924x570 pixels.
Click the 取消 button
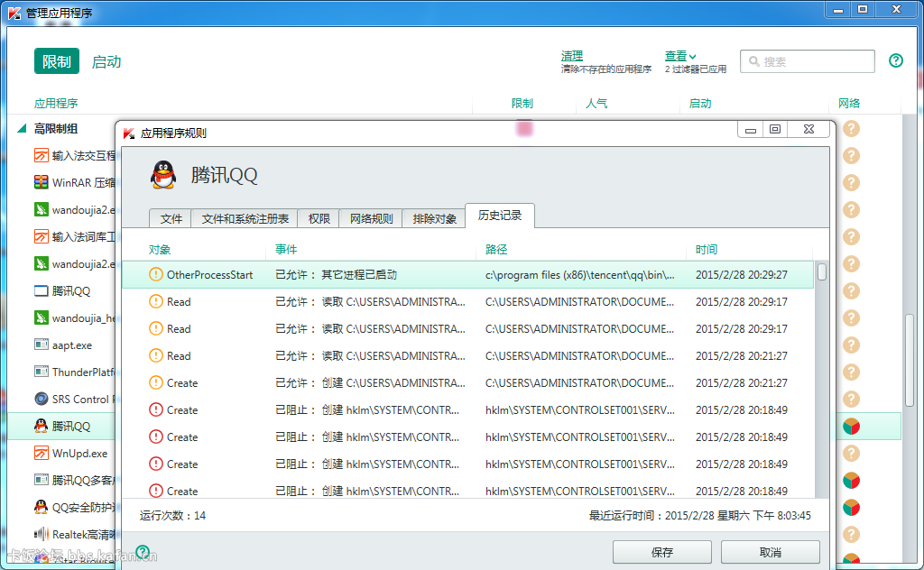pos(771,552)
